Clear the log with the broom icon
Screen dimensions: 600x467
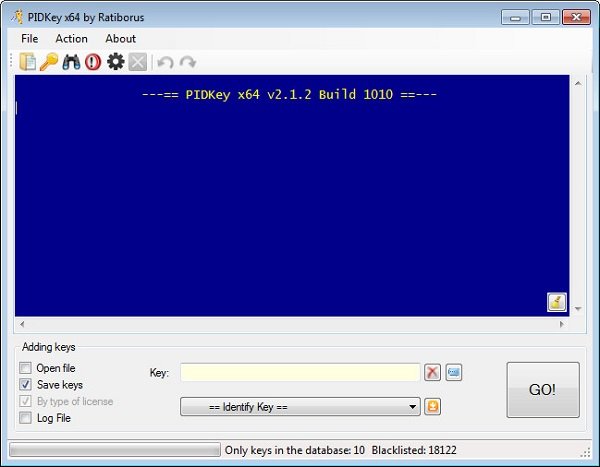click(x=557, y=302)
